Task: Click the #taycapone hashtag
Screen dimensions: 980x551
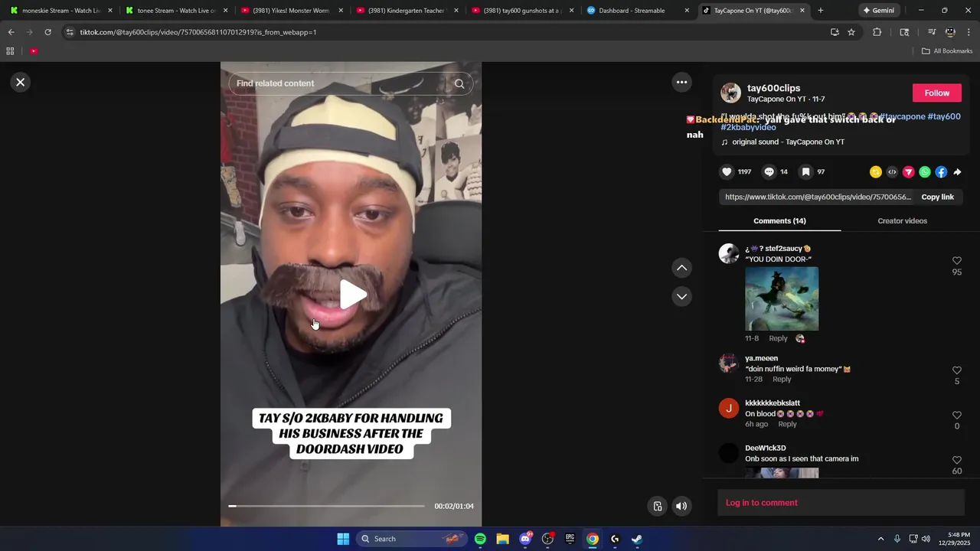Action: coord(902,116)
